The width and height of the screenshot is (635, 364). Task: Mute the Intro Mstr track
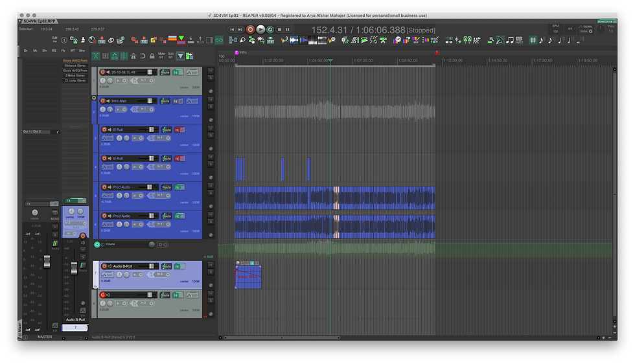pos(211,99)
